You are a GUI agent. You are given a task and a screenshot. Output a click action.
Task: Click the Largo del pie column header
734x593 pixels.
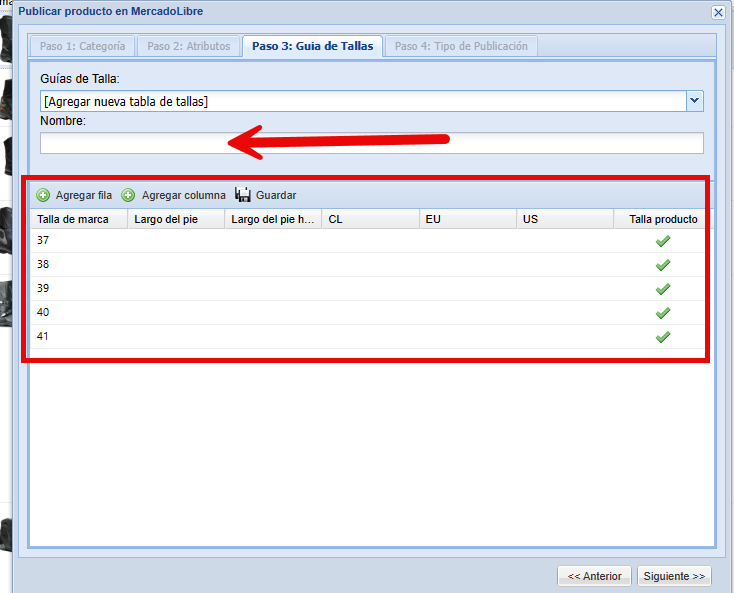pos(176,219)
